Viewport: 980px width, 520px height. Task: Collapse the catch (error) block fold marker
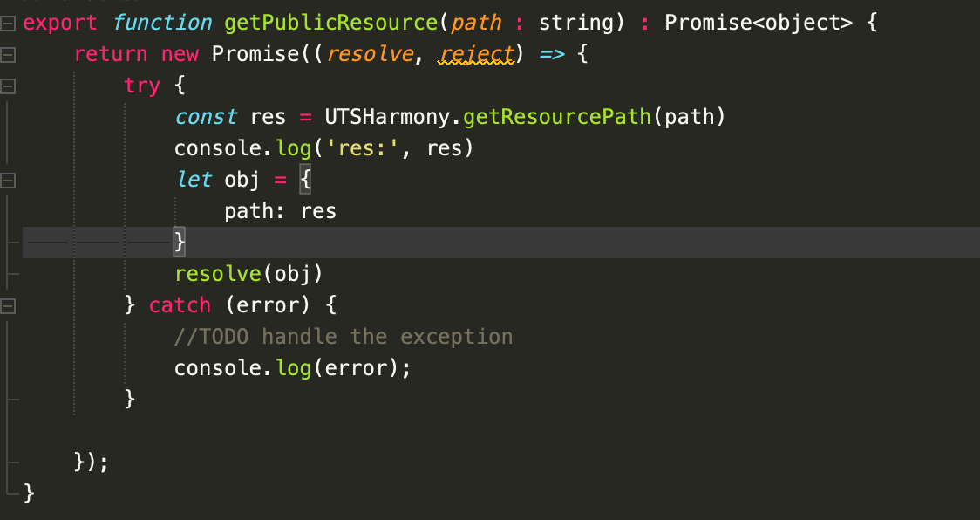click(8, 306)
